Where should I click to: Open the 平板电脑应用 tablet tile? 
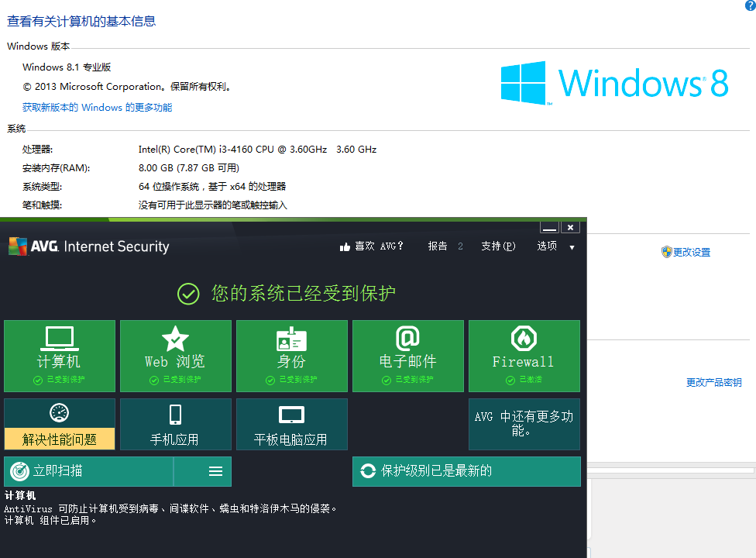tap(292, 425)
